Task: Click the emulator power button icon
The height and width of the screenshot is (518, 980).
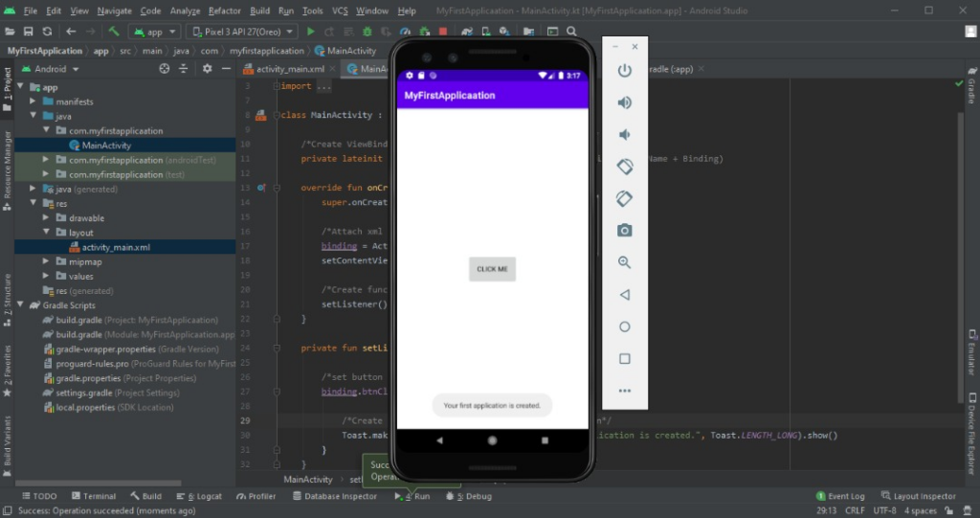Action: [624, 71]
